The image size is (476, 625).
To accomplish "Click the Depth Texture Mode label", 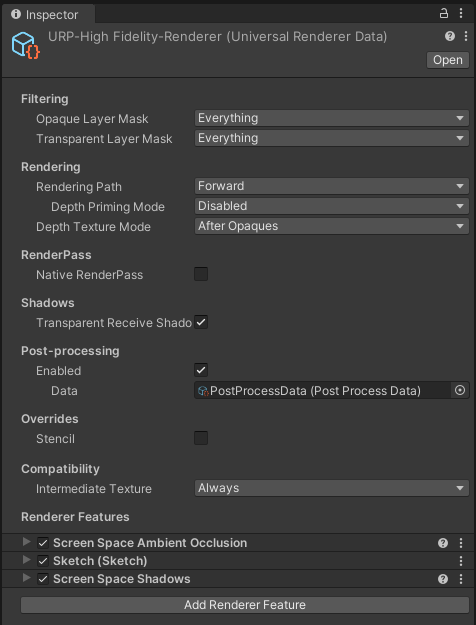I will coord(94,226).
